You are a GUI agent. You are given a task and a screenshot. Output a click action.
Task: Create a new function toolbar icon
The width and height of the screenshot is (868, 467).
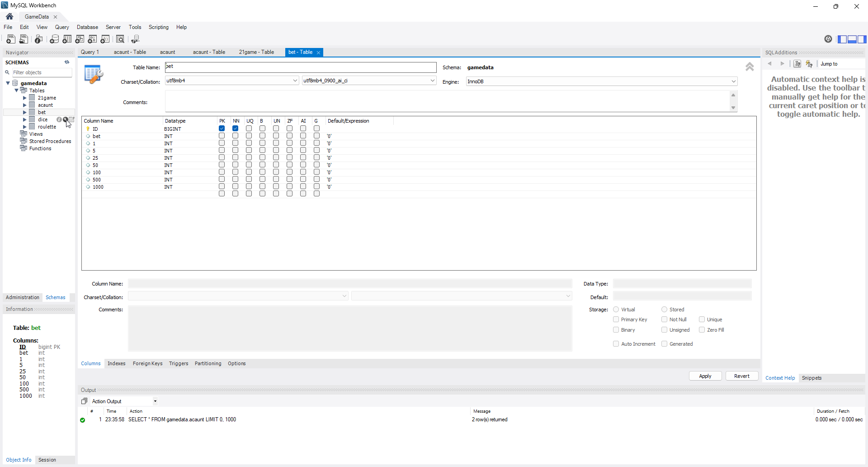point(105,39)
